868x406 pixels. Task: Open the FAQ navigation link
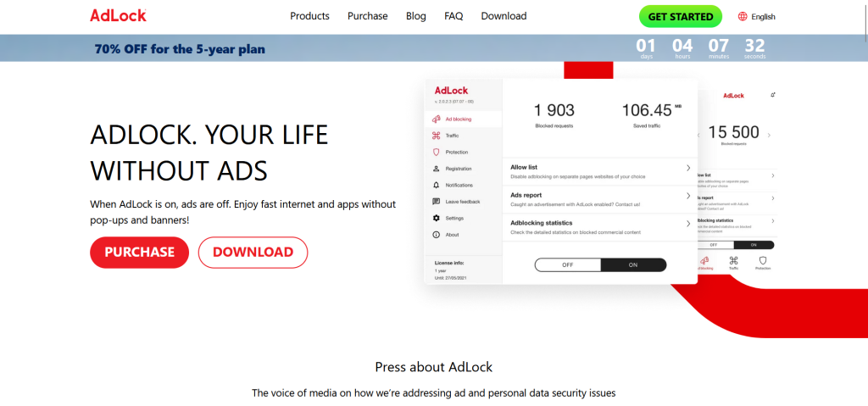click(x=453, y=16)
